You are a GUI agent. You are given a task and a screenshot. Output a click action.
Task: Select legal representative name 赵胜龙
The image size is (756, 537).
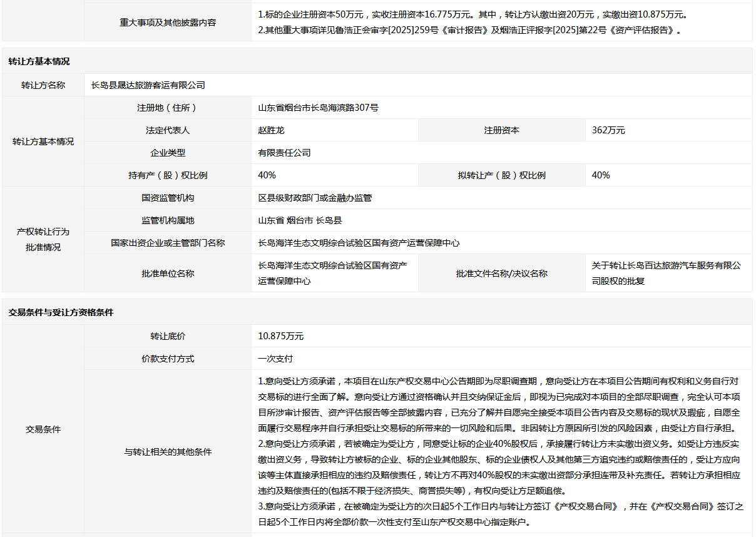pos(272,130)
